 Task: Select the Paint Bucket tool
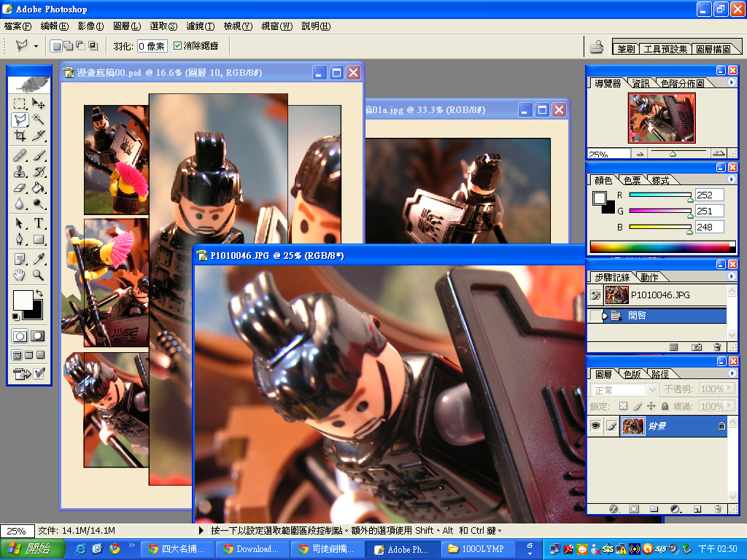(38, 187)
